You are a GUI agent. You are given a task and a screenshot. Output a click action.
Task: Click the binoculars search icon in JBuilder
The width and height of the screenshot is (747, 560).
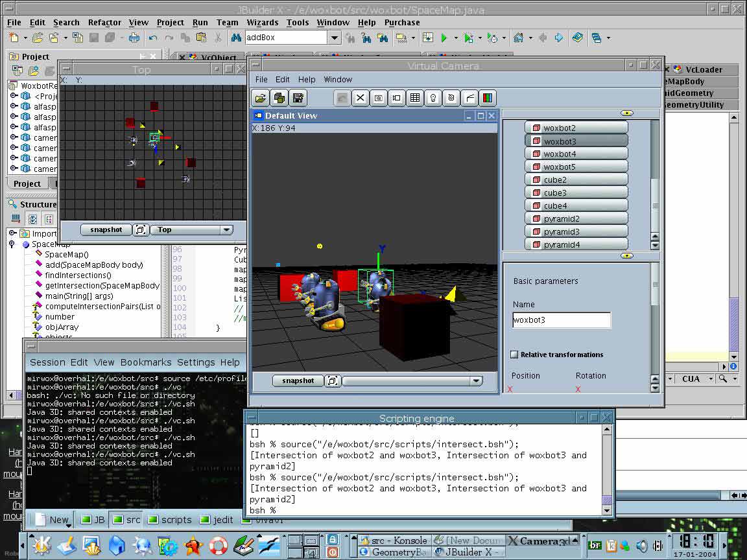coord(236,38)
